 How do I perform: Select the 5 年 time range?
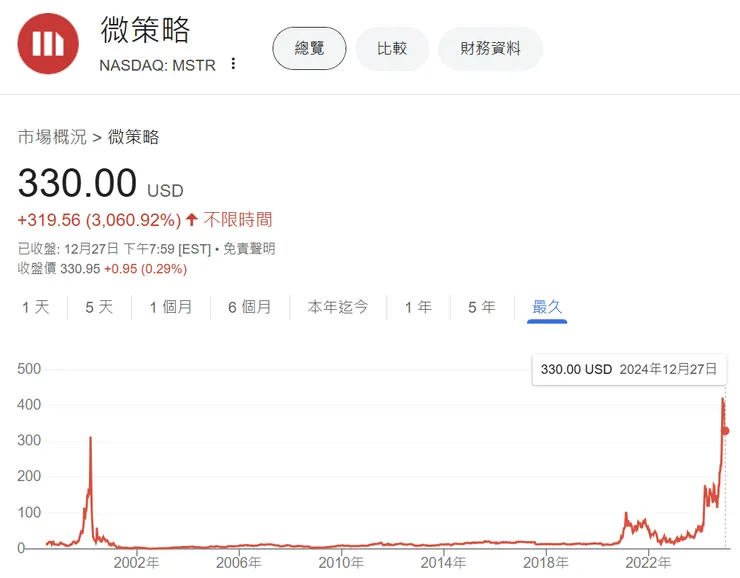482,307
